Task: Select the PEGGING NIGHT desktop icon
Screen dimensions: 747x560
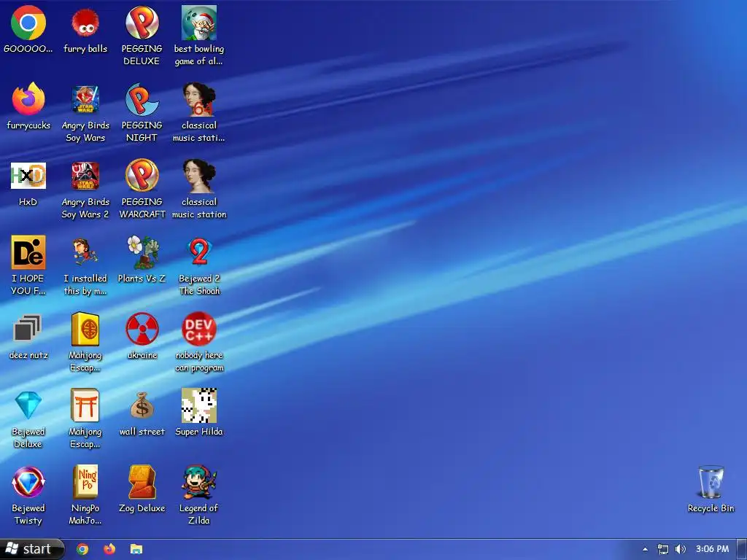Action: coord(142,99)
